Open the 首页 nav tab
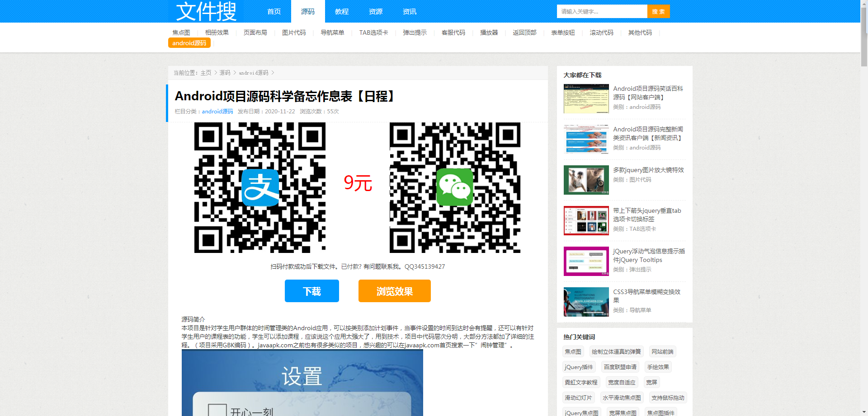 (x=274, y=11)
